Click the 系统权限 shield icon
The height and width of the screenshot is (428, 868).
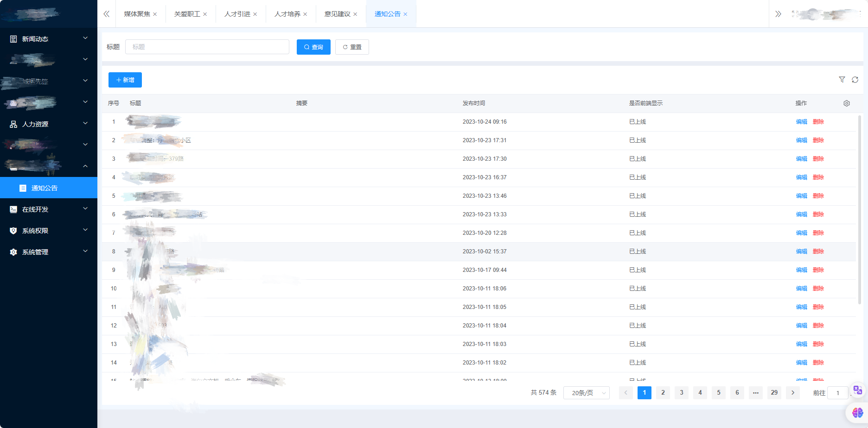pos(13,231)
